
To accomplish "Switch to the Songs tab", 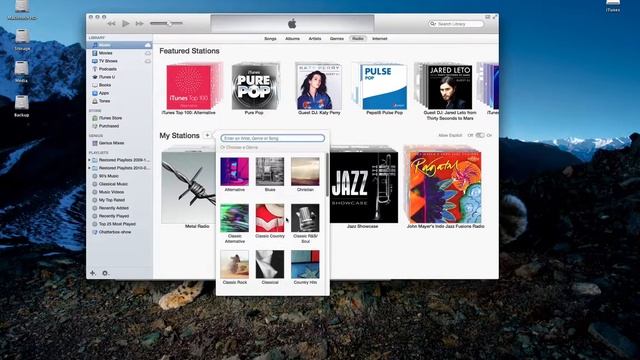I will (x=270, y=39).
